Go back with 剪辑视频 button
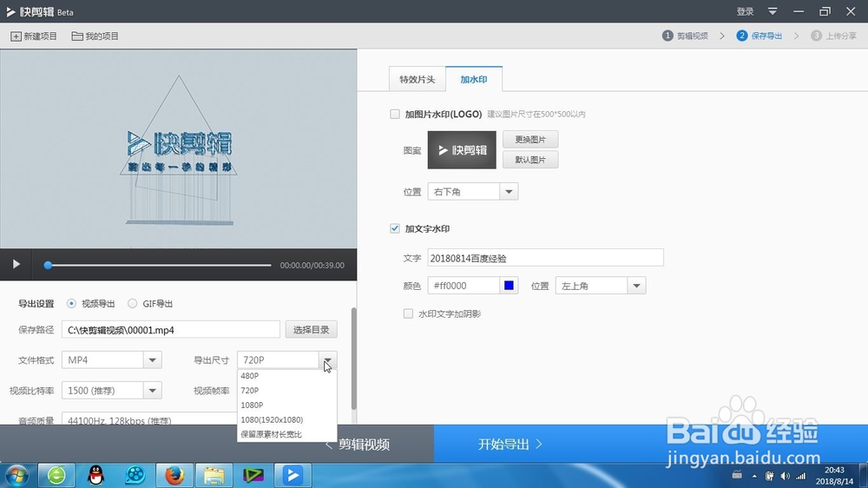Screen dimensions: 868x488 [358, 445]
